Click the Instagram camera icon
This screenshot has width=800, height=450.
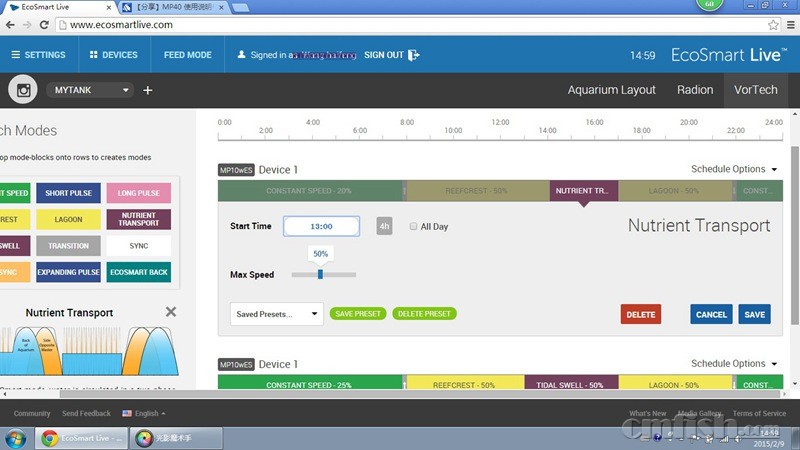click(x=24, y=90)
